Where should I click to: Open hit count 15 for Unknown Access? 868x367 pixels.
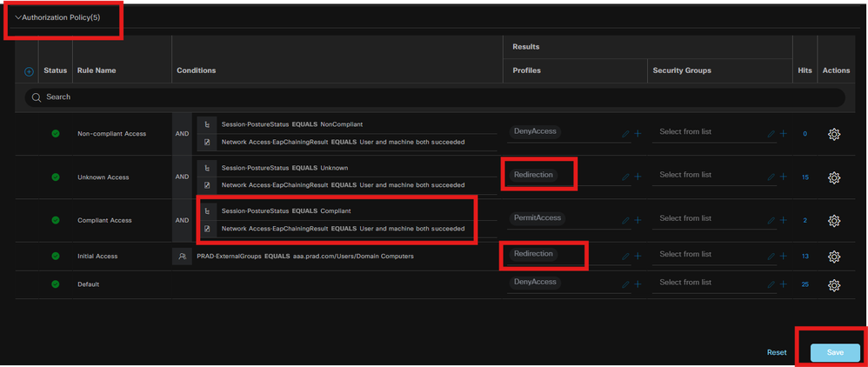click(x=805, y=177)
